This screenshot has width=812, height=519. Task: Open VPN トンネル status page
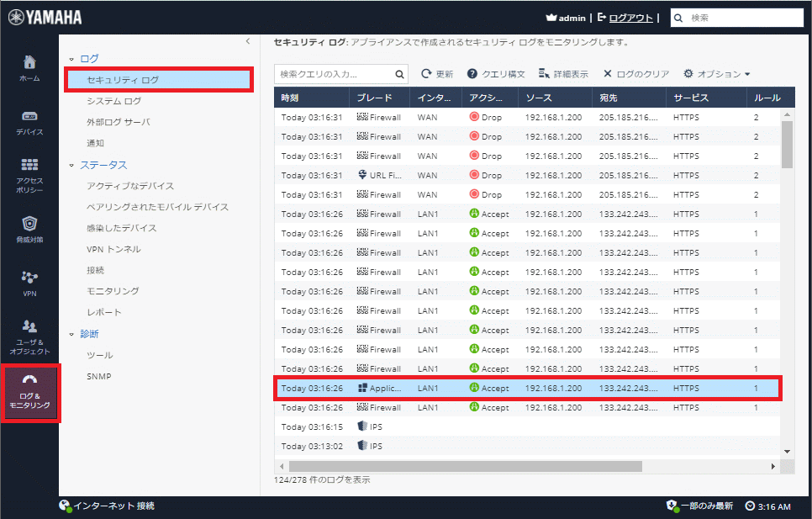tap(113, 249)
